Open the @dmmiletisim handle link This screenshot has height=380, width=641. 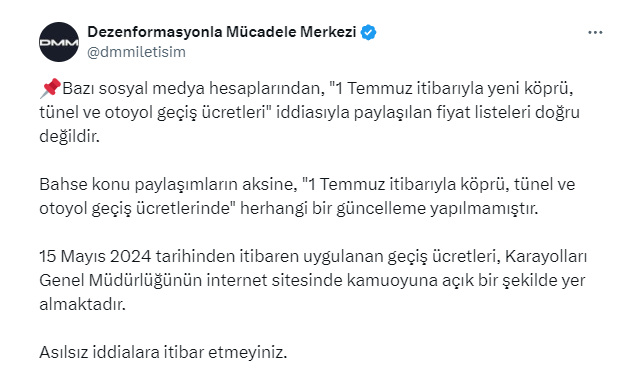(137, 52)
